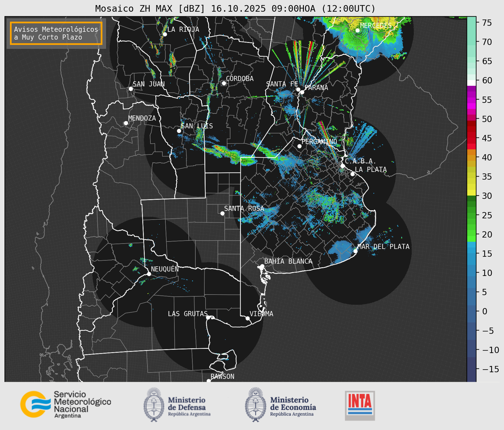The width and height of the screenshot is (504, 430).
Task: Click the BAHÍA BLANCA city marker dot
Action: click(x=262, y=266)
